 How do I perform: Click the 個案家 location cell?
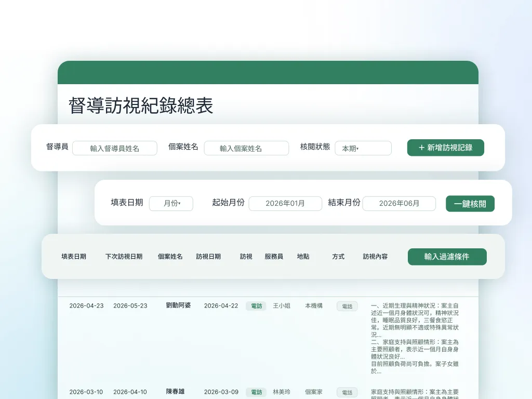[314, 392]
